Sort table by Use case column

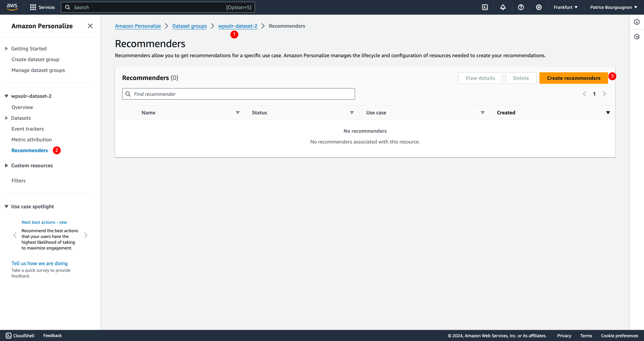coord(483,113)
